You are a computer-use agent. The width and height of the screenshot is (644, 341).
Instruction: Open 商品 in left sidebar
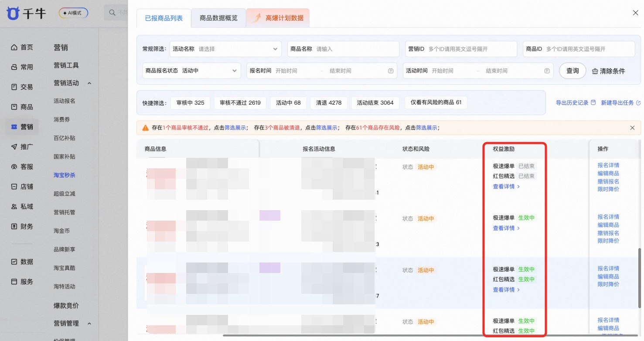[x=22, y=107]
